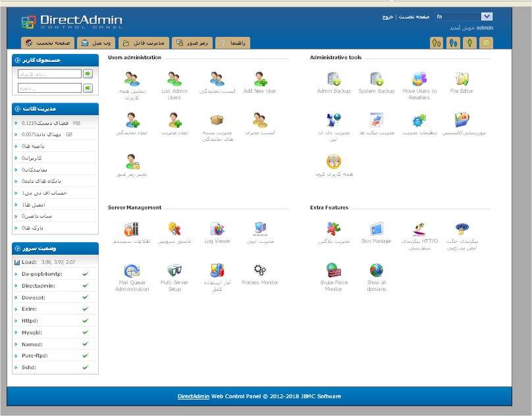This screenshot has height=416, width=532.
Task: Select the Named: status row
Action: click(55, 344)
